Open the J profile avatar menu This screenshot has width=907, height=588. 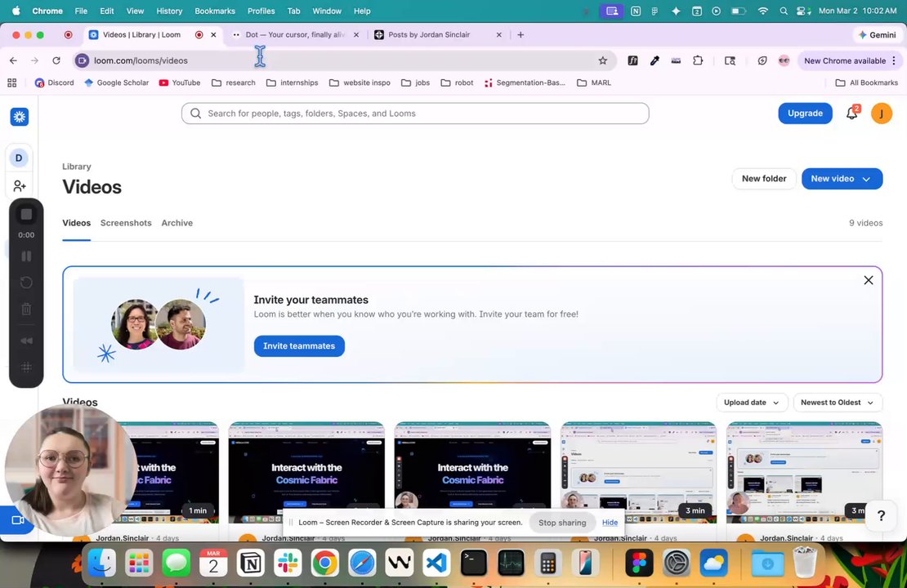point(882,114)
